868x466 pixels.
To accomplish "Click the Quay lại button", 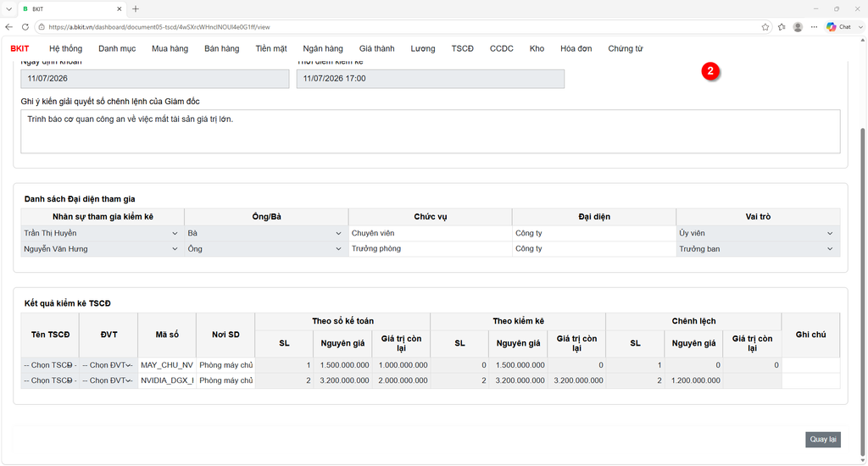I will click(x=822, y=440).
